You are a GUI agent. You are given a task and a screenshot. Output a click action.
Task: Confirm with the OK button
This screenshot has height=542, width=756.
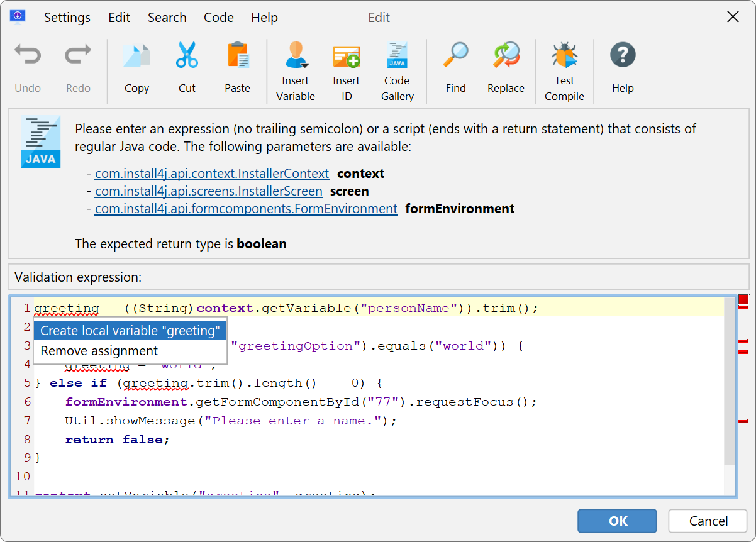[x=618, y=521]
